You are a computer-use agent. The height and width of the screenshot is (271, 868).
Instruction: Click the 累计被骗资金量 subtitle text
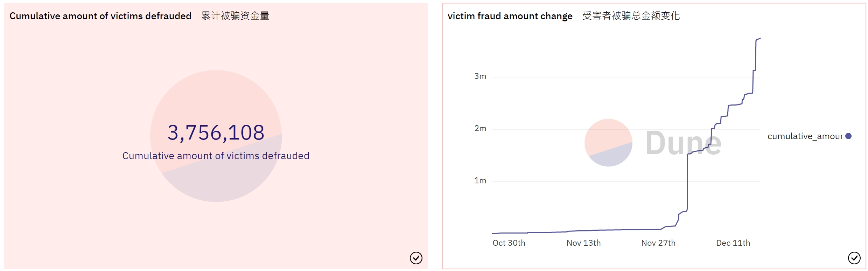coord(235,16)
